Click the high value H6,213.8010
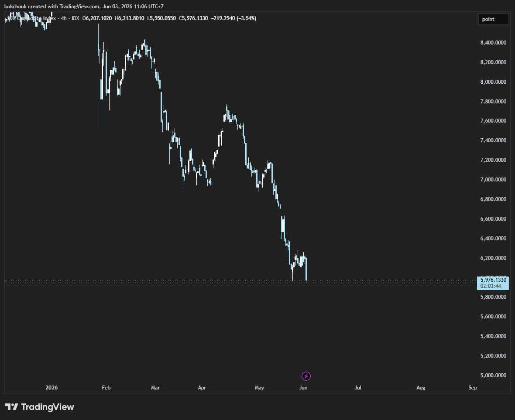The image size is (515, 420). 130,18
